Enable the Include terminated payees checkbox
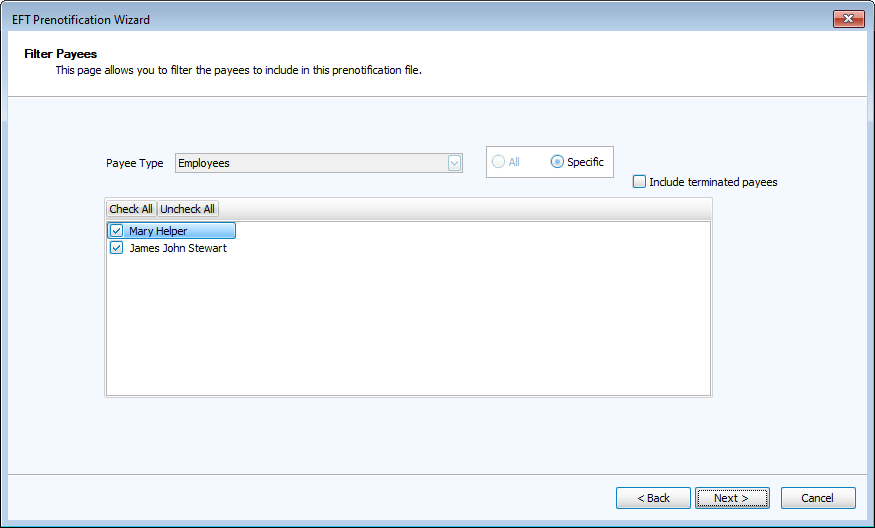875x528 pixels. tap(640, 182)
